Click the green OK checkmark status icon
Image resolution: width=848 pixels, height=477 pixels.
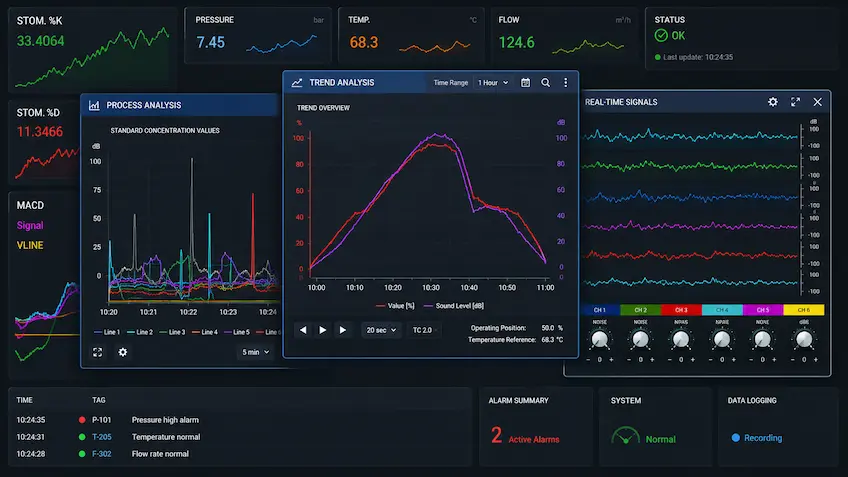coord(661,36)
